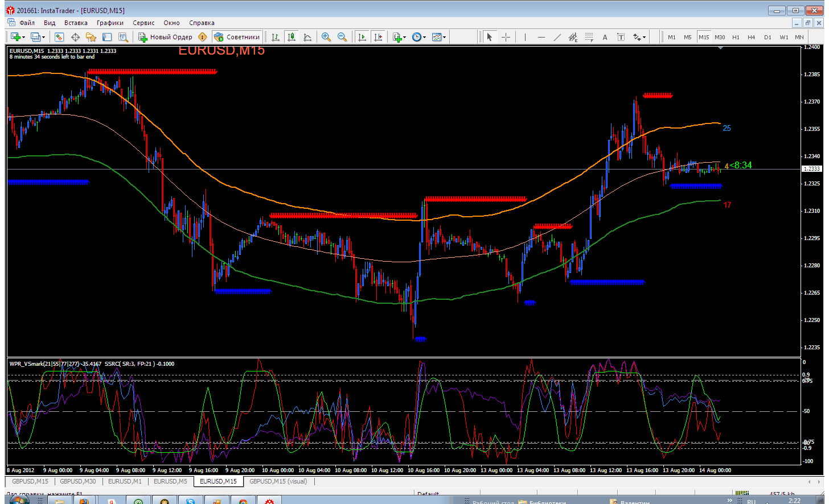
Task: Switch to D1 timeframe
Action: click(x=768, y=37)
